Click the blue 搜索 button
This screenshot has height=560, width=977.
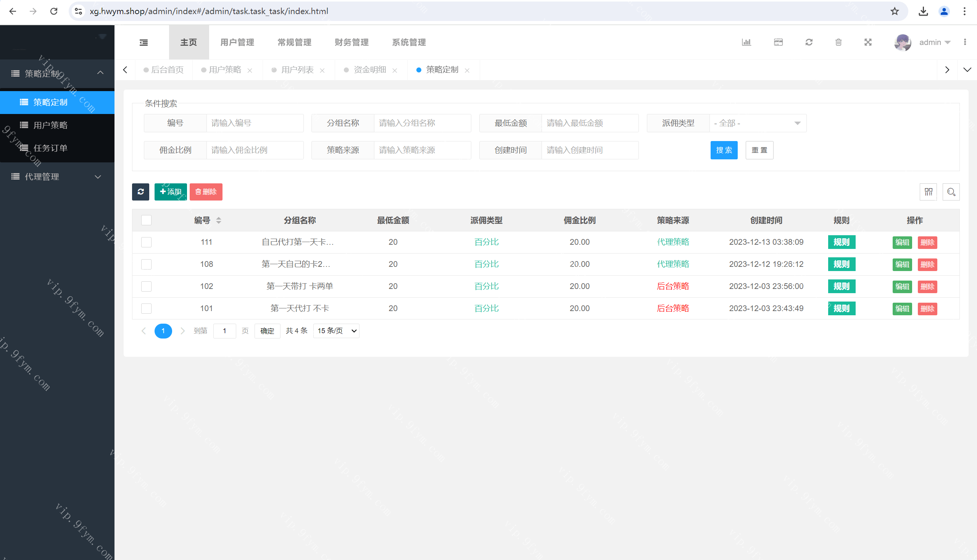(x=724, y=150)
